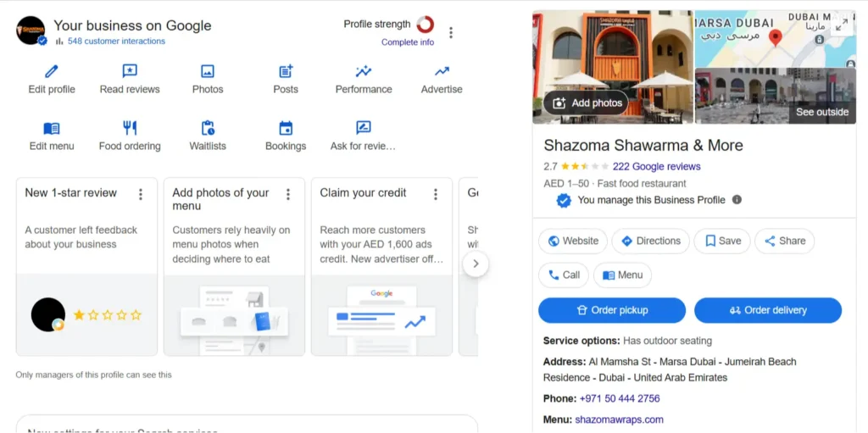Screen dimensions: 868x433
Task: Click the 'Has outdoor seating' service option text
Action: point(668,341)
